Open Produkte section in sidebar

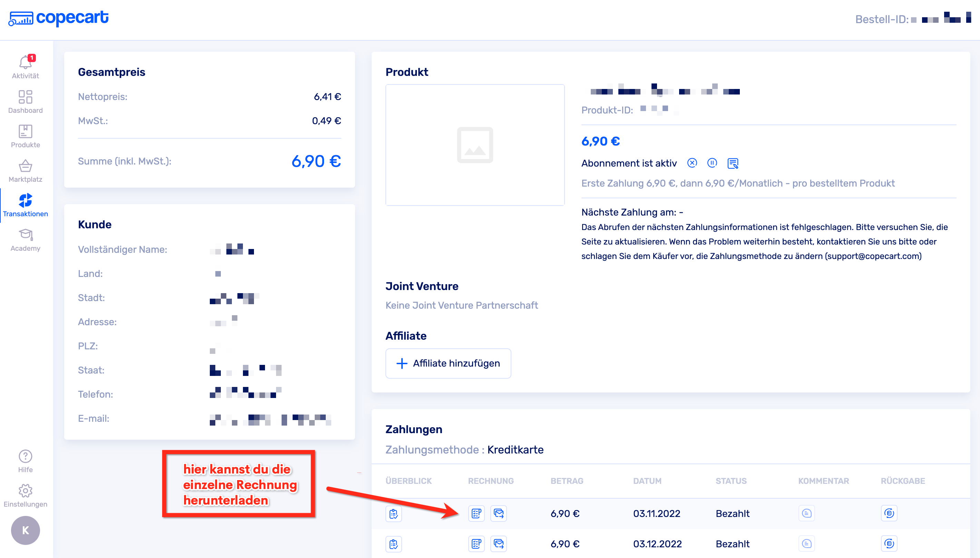pos(25,136)
